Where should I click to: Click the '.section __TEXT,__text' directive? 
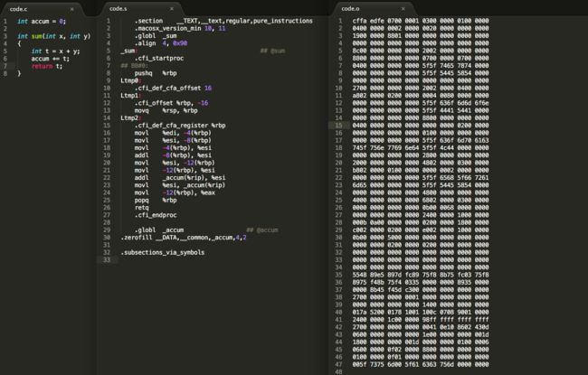click(223, 21)
